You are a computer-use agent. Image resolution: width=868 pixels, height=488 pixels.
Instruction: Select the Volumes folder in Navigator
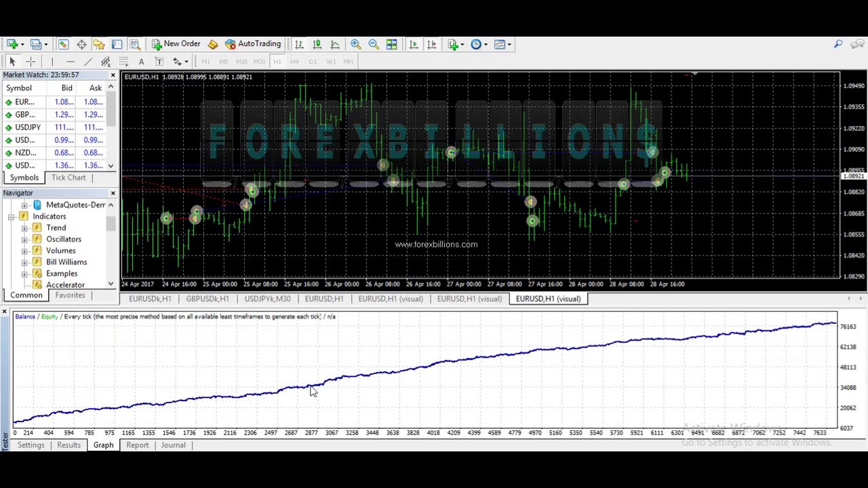pyautogui.click(x=60, y=251)
